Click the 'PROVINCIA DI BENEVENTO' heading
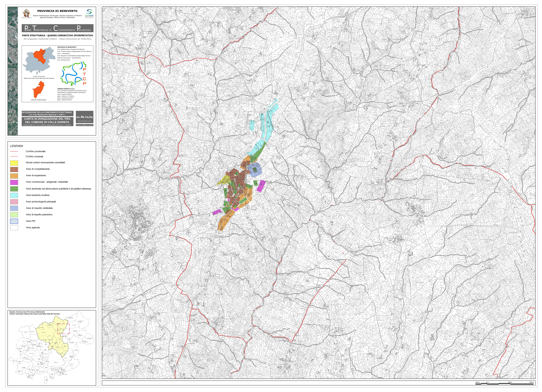The width and height of the screenshot is (542, 392). [x=57, y=11]
